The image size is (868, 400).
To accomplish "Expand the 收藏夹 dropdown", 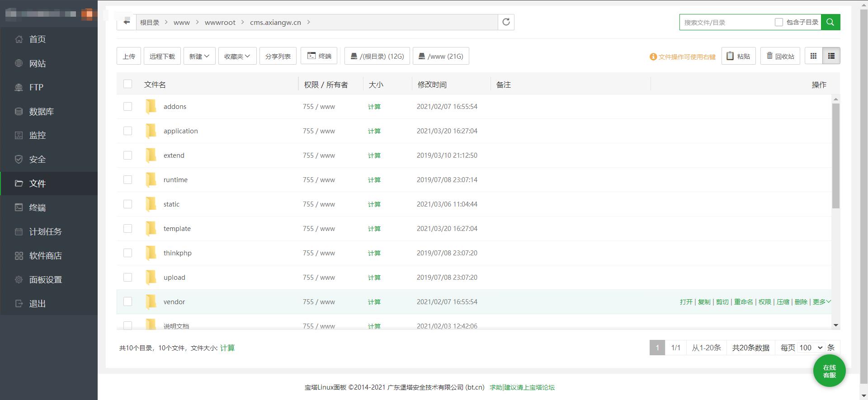I will tap(237, 56).
